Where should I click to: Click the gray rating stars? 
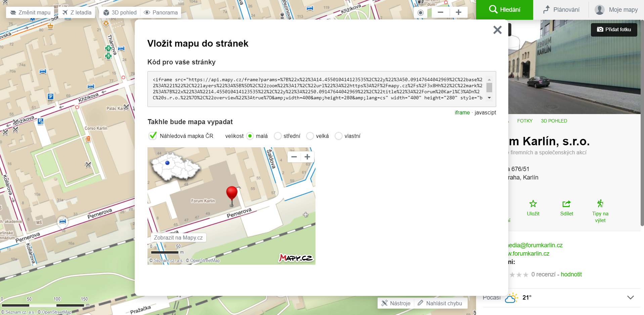(519, 275)
